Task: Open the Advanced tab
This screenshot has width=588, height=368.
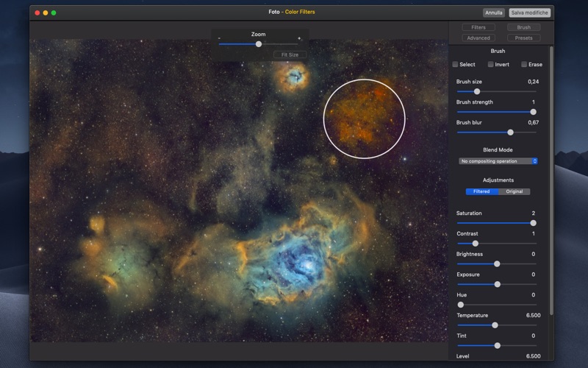Action: 478,38
